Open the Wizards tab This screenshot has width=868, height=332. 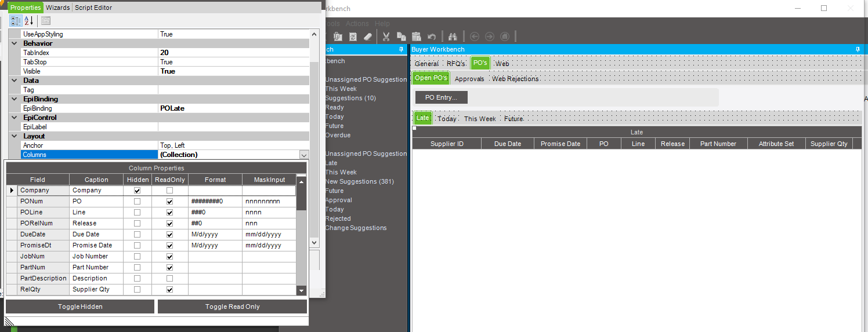pyautogui.click(x=57, y=8)
